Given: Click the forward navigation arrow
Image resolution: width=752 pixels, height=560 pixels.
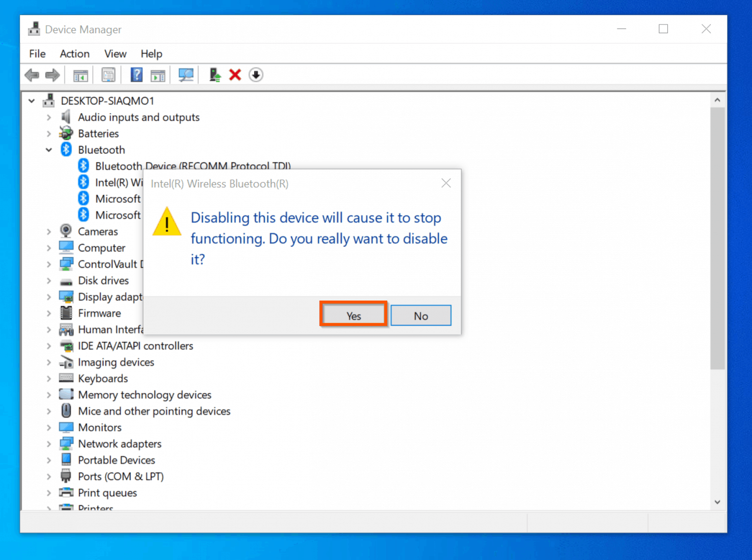Looking at the screenshot, I should coord(52,74).
